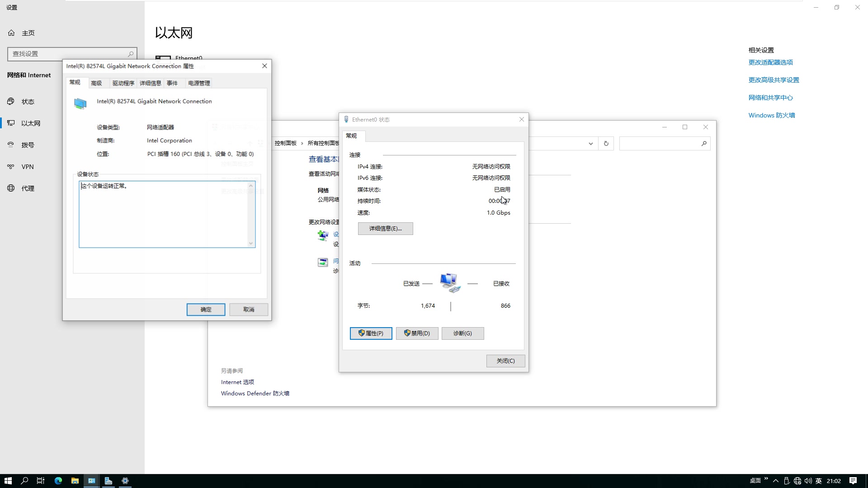
Task: Open Internet 选项 link
Action: [237, 382]
